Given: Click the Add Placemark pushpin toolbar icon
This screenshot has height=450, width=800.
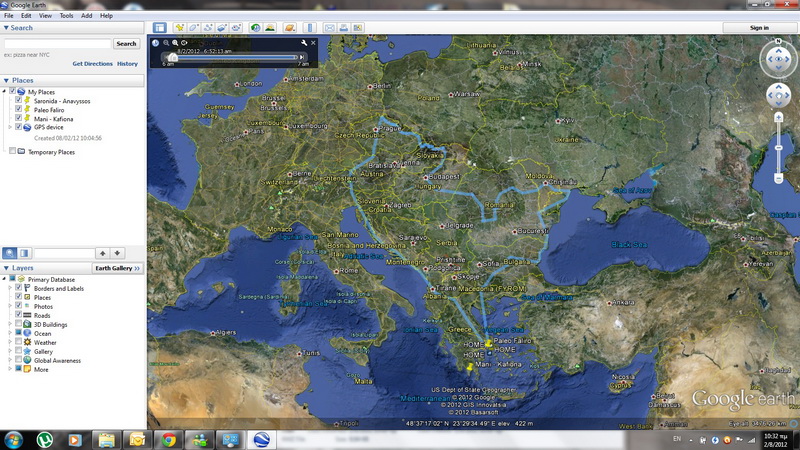Looking at the screenshot, I should coord(180,28).
